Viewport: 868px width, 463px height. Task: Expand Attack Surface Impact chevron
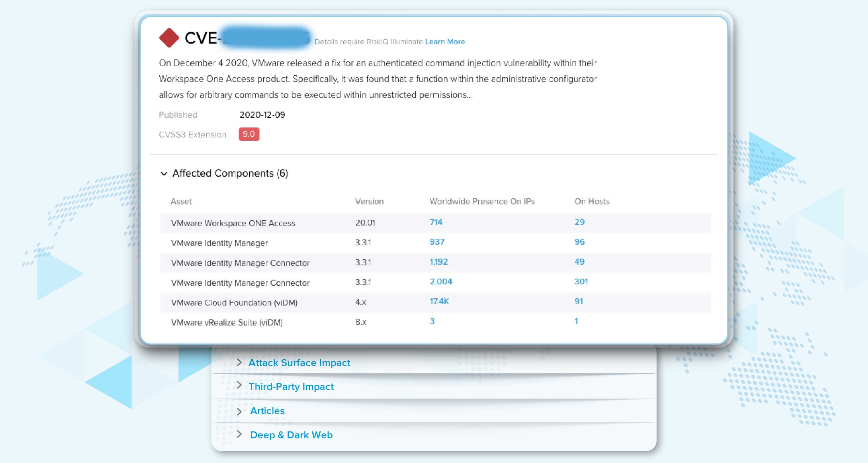[239, 362]
